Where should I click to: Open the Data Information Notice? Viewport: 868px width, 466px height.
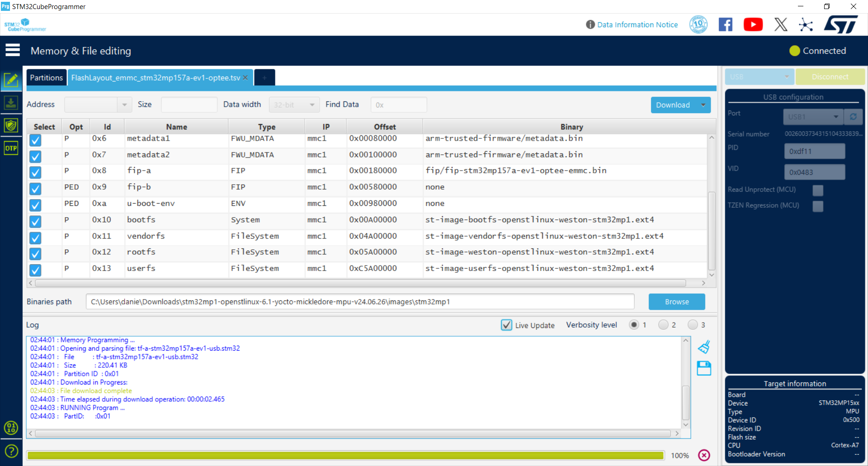(x=637, y=24)
